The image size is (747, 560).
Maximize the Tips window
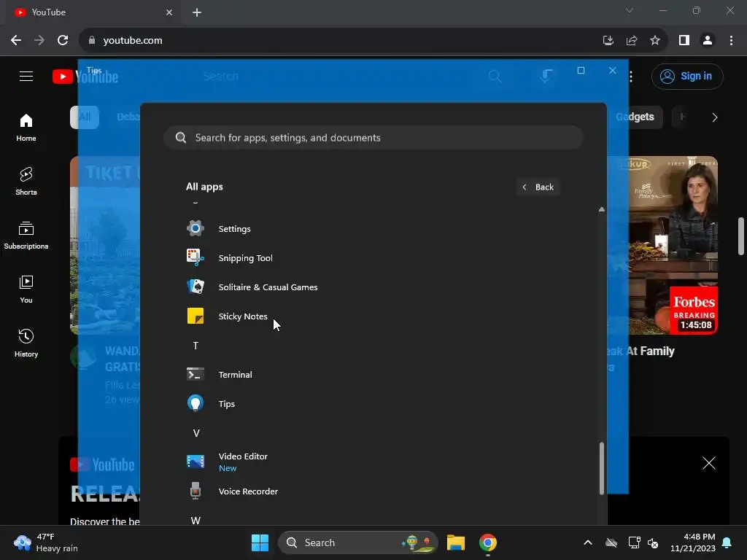[581, 71]
